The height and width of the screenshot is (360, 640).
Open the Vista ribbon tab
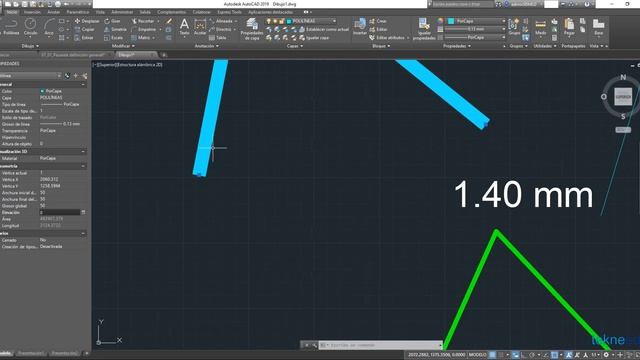100,12
